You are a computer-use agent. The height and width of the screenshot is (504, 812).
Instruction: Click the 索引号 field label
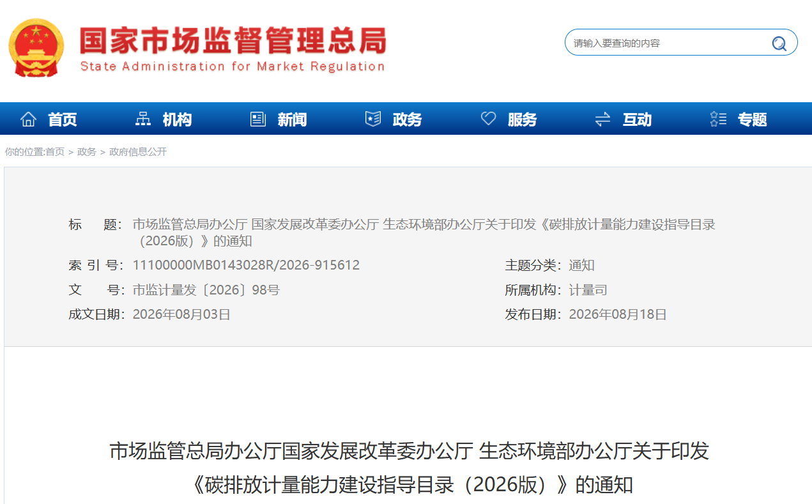coord(96,265)
